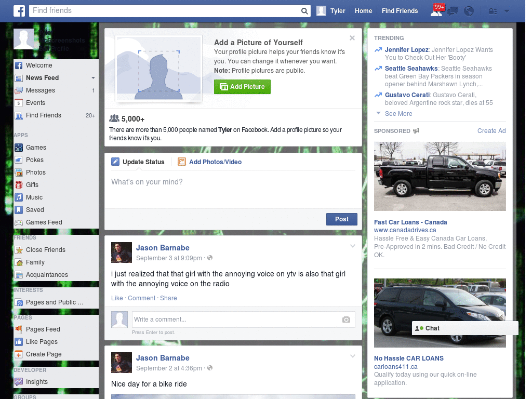Expand See More trending topics
Image resolution: width=532 pixels, height=399 pixels.
398,114
